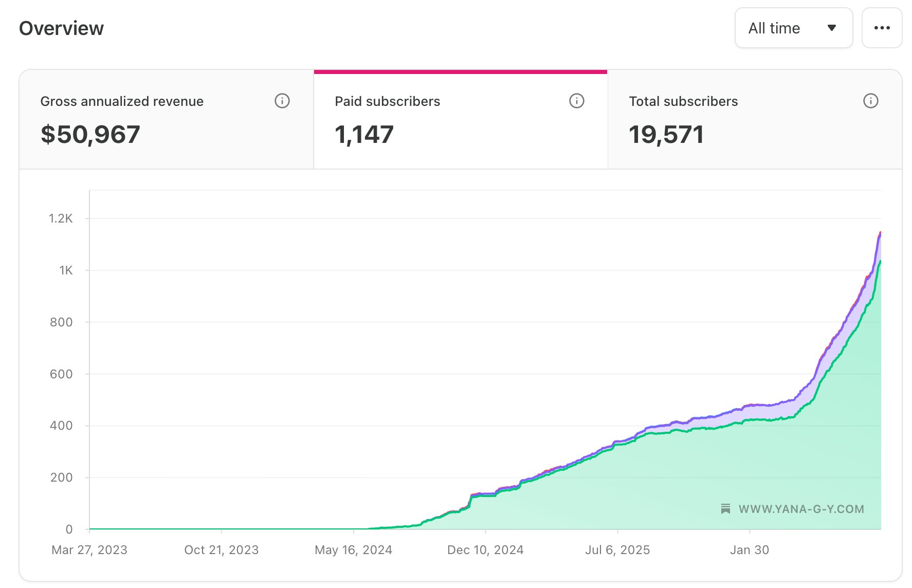The height and width of the screenshot is (588, 912).
Task: Click the Dec 10, 2024 axis label
Action: pyautogui.click(x=486, y=550)
